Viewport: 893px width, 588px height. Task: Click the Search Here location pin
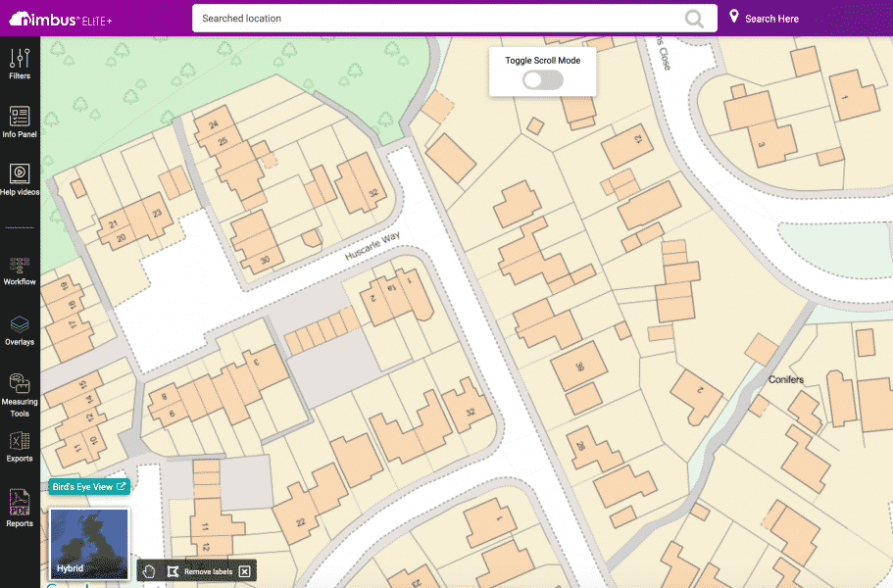[735, 17]
